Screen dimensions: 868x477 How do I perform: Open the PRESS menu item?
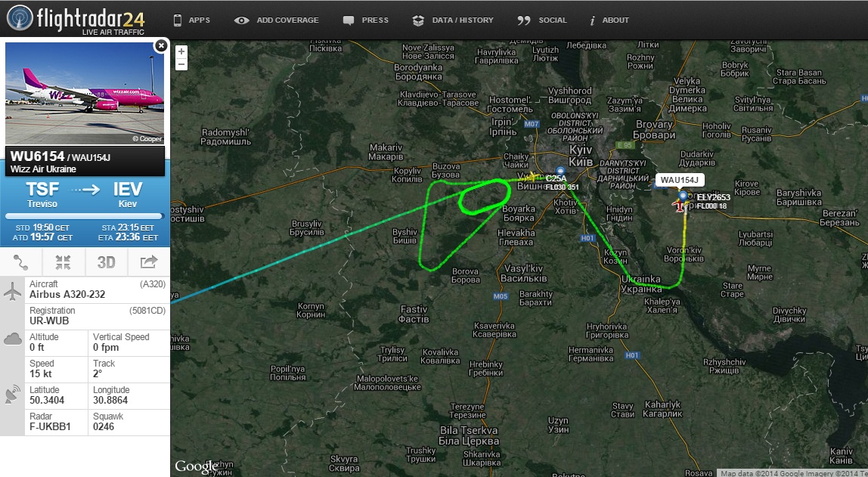[366, 20]
